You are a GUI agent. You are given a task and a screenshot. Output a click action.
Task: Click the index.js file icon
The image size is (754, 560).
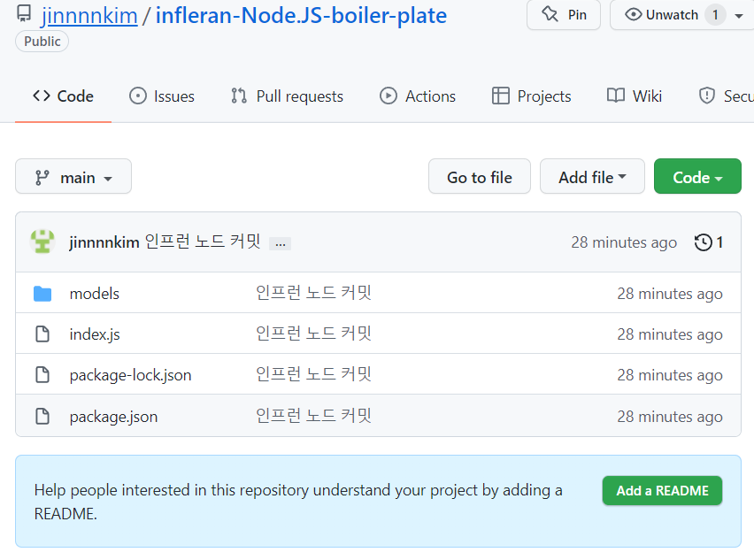(42, 334)
